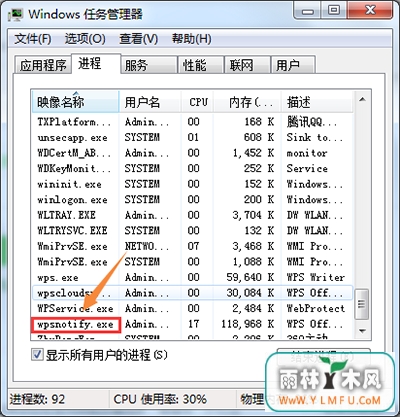Switch to the 用户 tab

(x=293, y=65)
